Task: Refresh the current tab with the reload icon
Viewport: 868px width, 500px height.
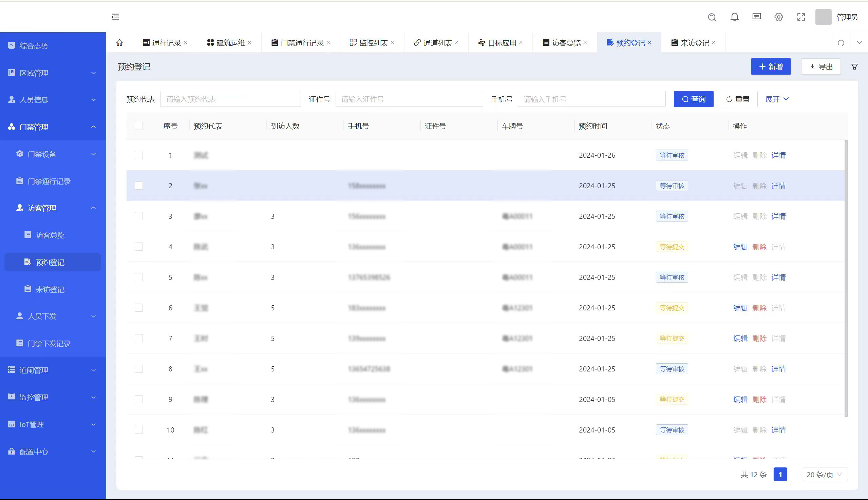Action: [841, 43]
